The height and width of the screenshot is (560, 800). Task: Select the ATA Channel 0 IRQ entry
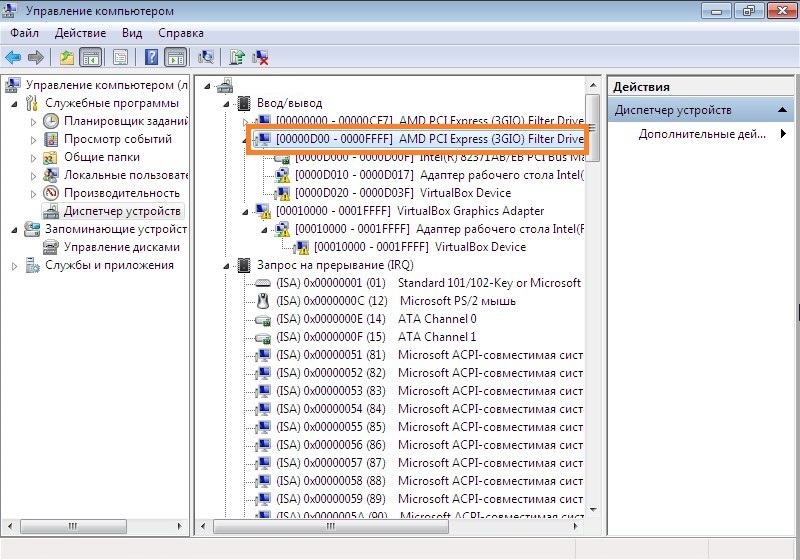[x=437, y=319]
